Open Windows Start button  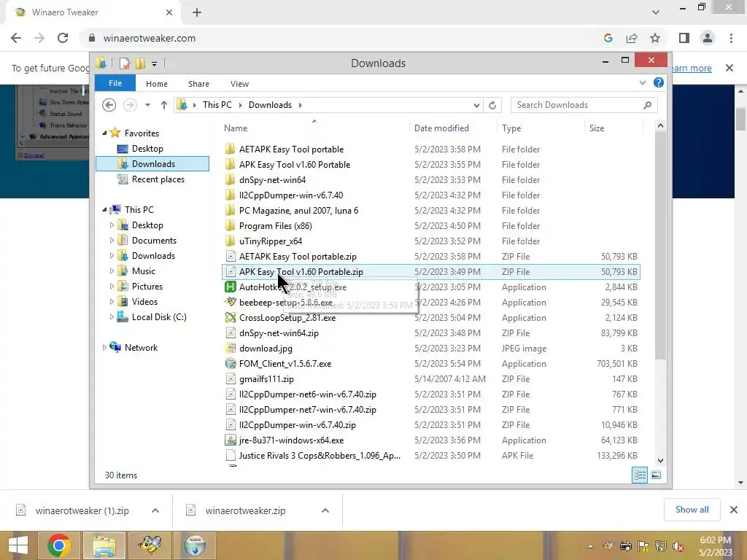click(18, 545)
